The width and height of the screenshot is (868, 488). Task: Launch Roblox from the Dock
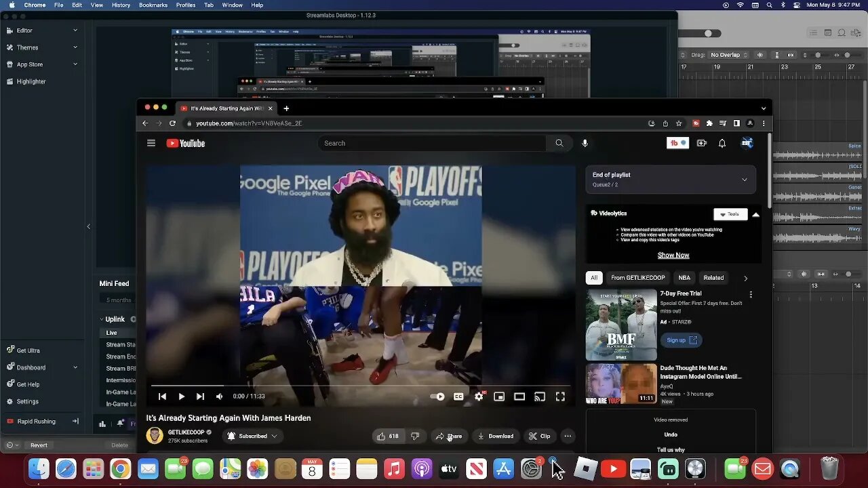tap(585, 468)
